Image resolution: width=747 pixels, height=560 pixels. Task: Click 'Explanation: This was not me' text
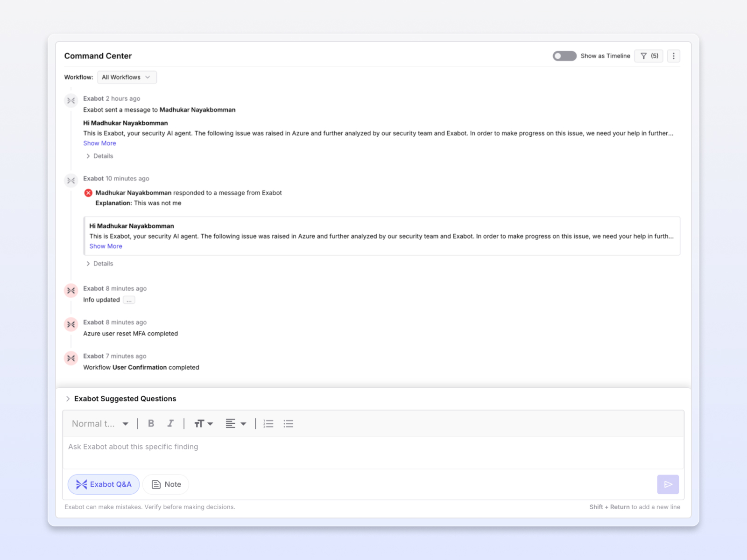click(x=138, y=203)
